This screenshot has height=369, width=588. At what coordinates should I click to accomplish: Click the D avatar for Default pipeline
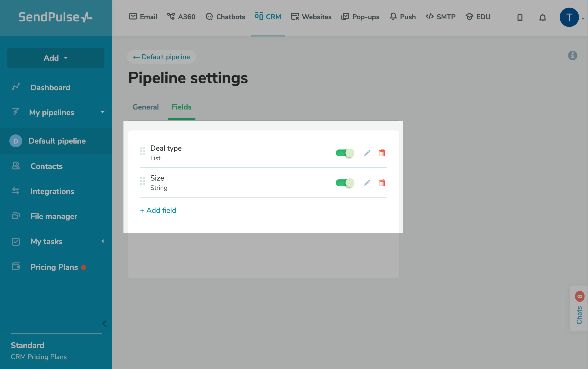16,141
